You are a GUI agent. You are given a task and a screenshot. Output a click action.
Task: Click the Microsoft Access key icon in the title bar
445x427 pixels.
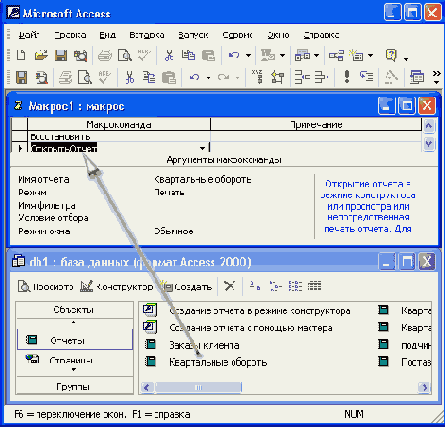pos(14,13)
